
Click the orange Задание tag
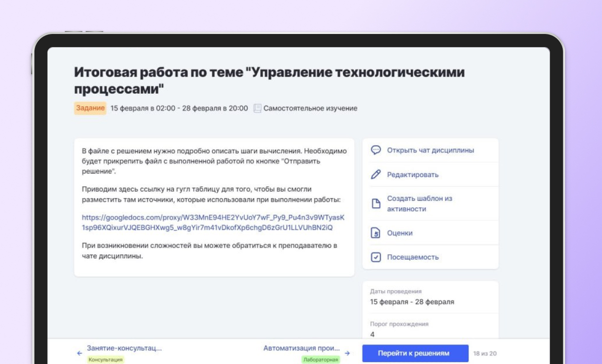click(90, 108)
